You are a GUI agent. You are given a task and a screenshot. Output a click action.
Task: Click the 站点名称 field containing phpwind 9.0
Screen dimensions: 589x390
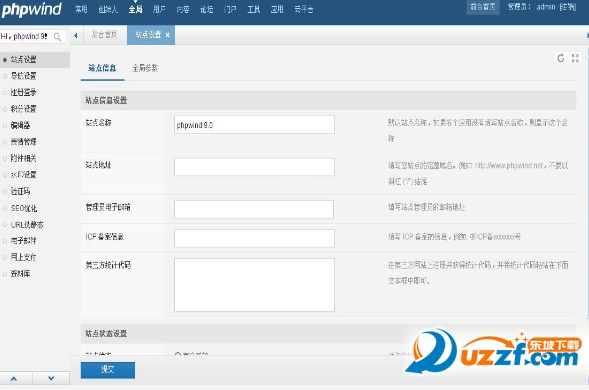point(254,125)
